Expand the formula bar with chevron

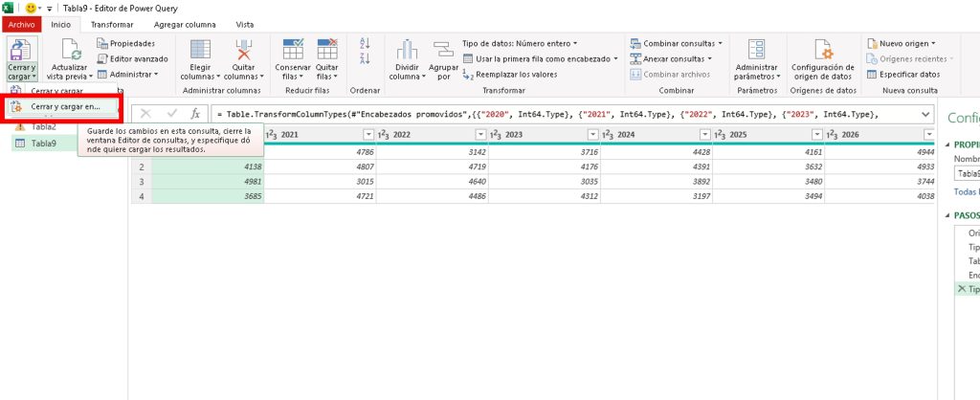[925, 115]
